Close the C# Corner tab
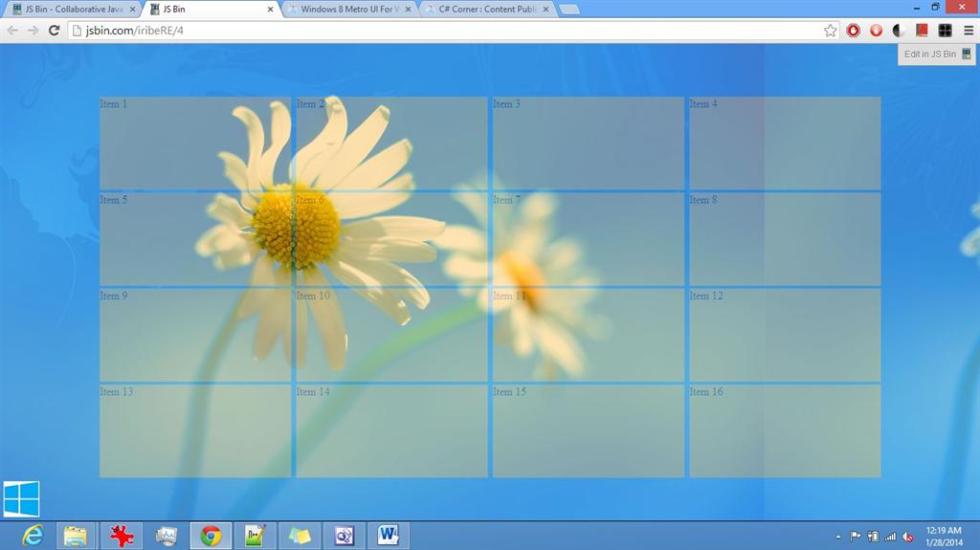980x550 pixels. pyautogui.click(x=546, y=10)
